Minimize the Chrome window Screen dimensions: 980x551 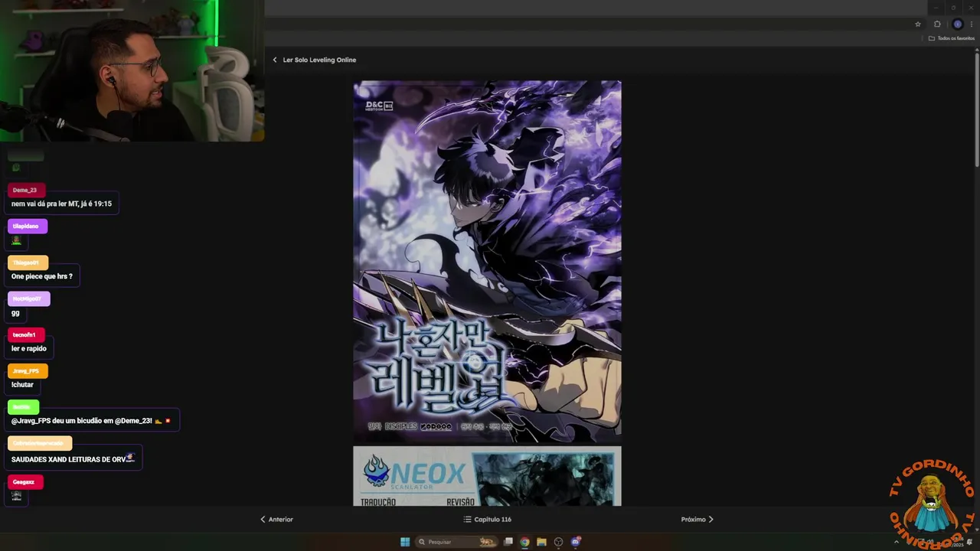point(936,8)
